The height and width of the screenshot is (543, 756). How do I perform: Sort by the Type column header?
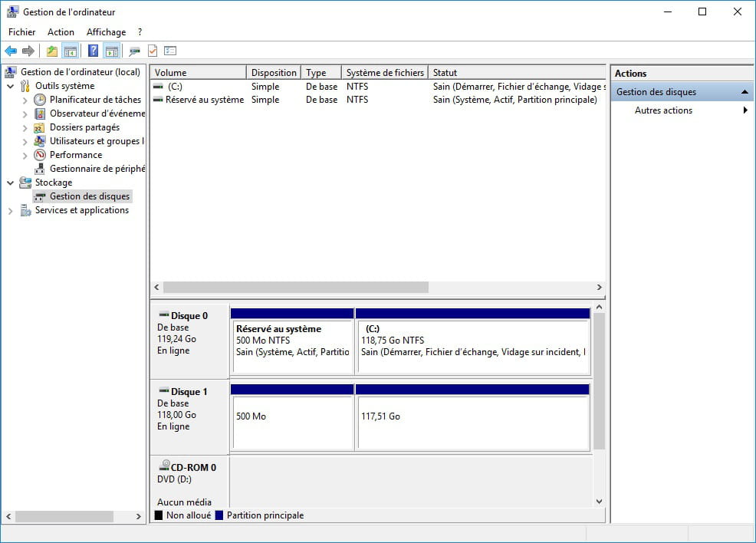321,72
